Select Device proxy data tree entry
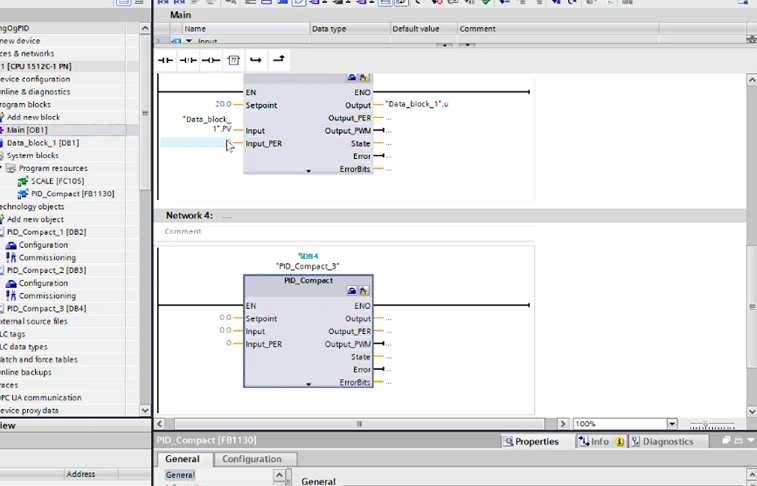Screen dimensions: 757x486 click(x=29, y=411)
